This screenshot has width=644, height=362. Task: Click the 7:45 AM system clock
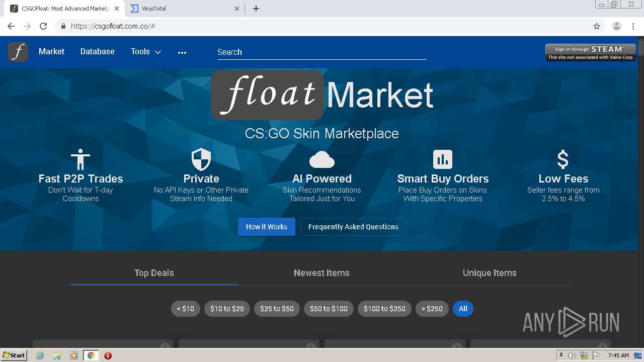coord(618,355)
